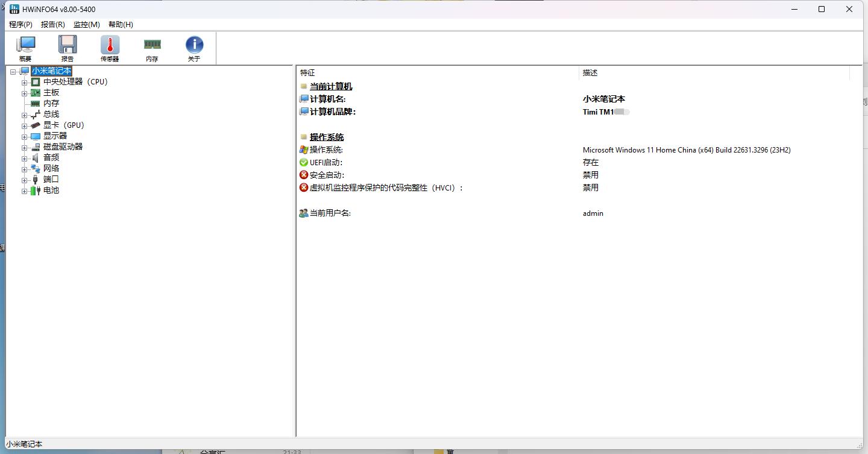The height and width of the screenshot is (454, 868).
Task: Click the Microsoft Windows 11 Home China value
Action: coord(687,150)
